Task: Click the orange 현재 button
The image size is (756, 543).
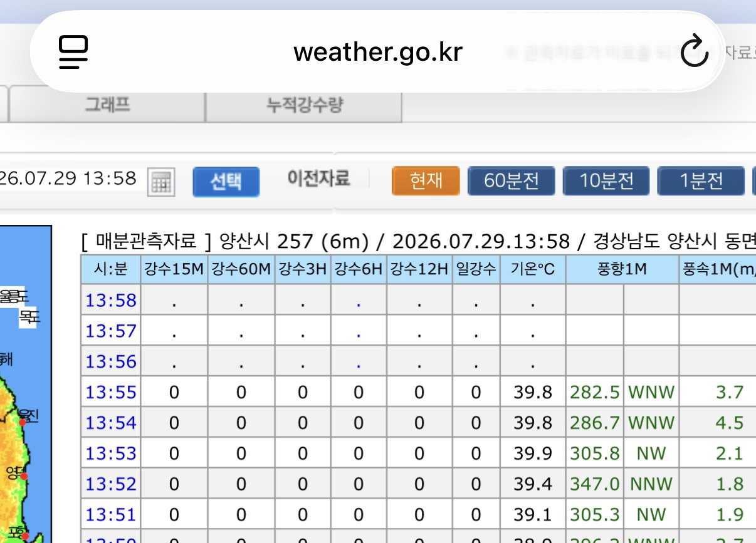Action: 426,181
